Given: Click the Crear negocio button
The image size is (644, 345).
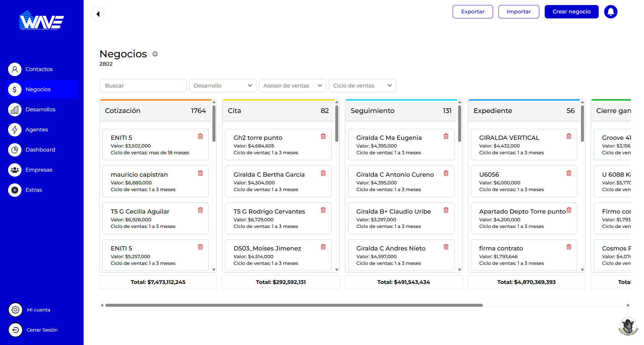Looking at the screenshot, I should coord(572,12).
